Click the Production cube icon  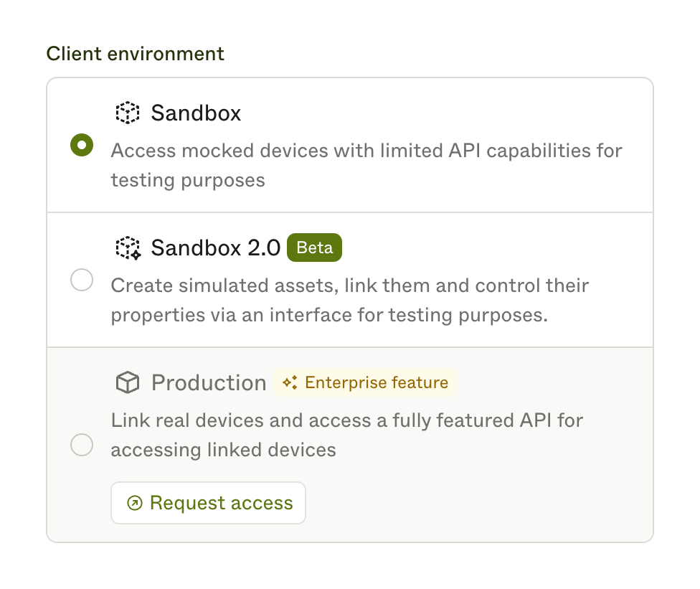[x=127, y=382]
